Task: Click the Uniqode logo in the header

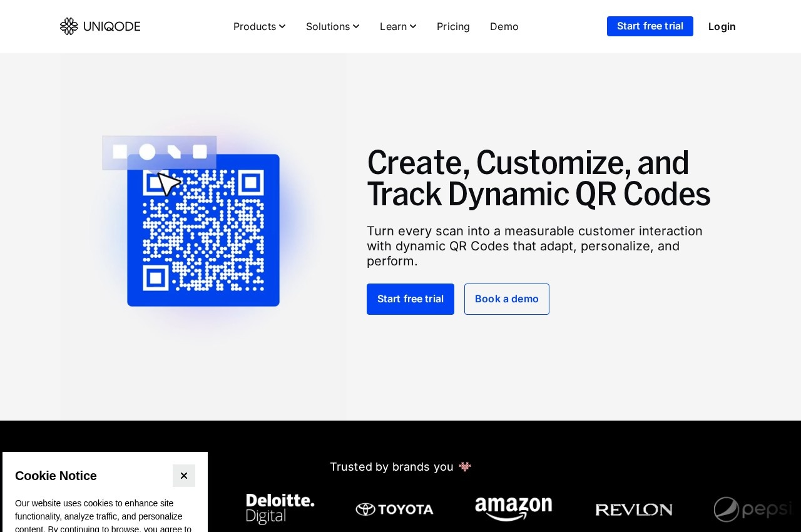Action: point(100,26)
